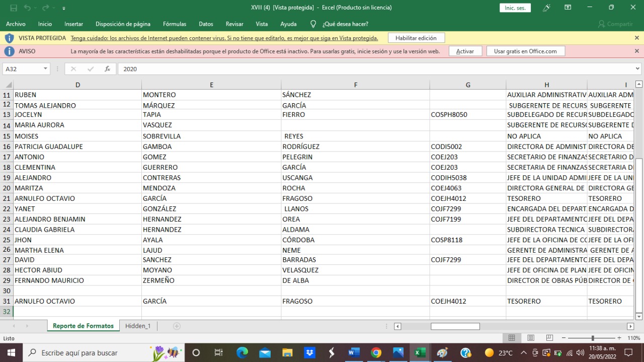Viewport: 644px width, 362px height.
Task: Click the Save icon in title bar
Action: [x=14, y=8]
